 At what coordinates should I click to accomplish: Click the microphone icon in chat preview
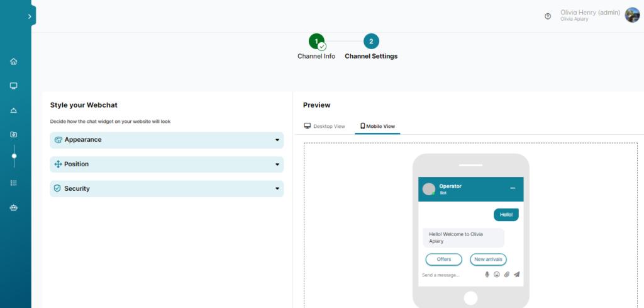(x=487, y=274)
